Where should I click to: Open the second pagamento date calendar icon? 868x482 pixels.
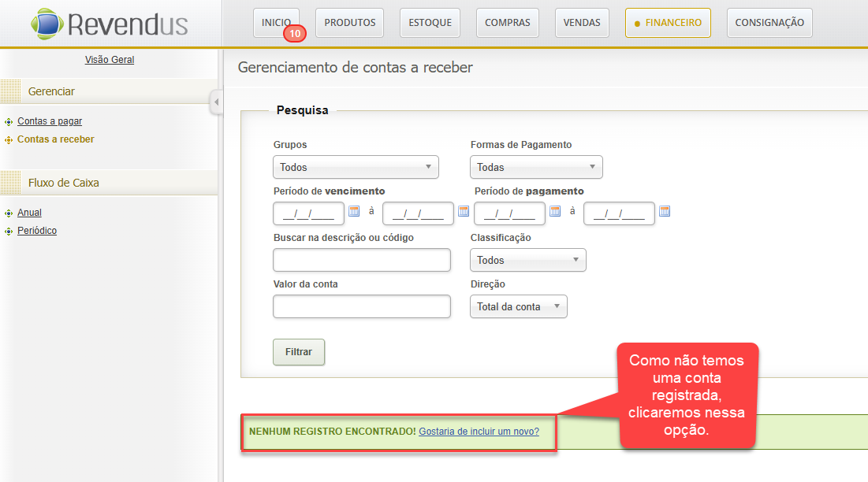pos(665,210)
